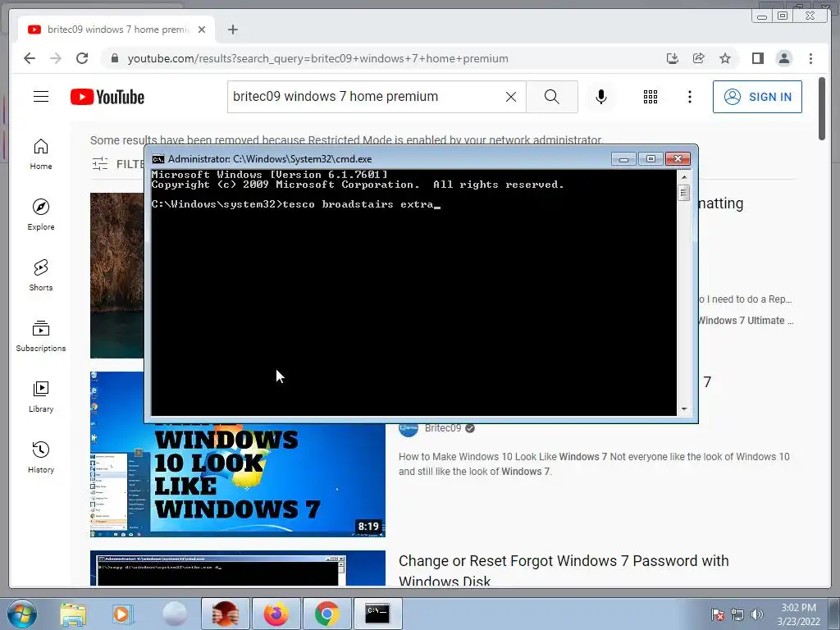Go to the YouTube logo home link
The height and width of the screenshot is (630, 840).
(107, 97)
